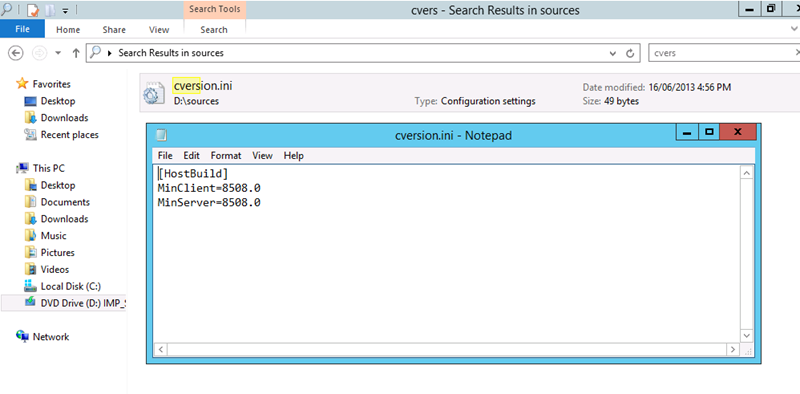Screen dimensions: 800x394
Task: Click the Favorites star icon
Action: (22, 83)
